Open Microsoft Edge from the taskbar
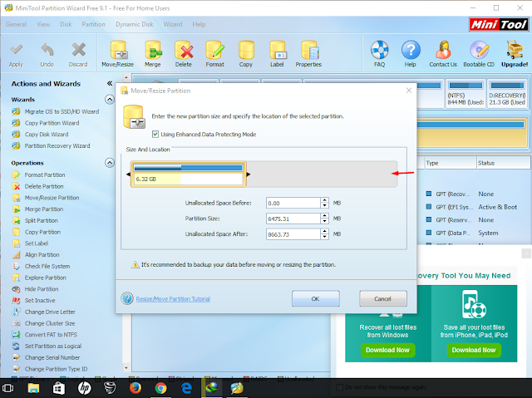Screen dimensions: 532x398 pyautogui.click(x=186, y=388)
